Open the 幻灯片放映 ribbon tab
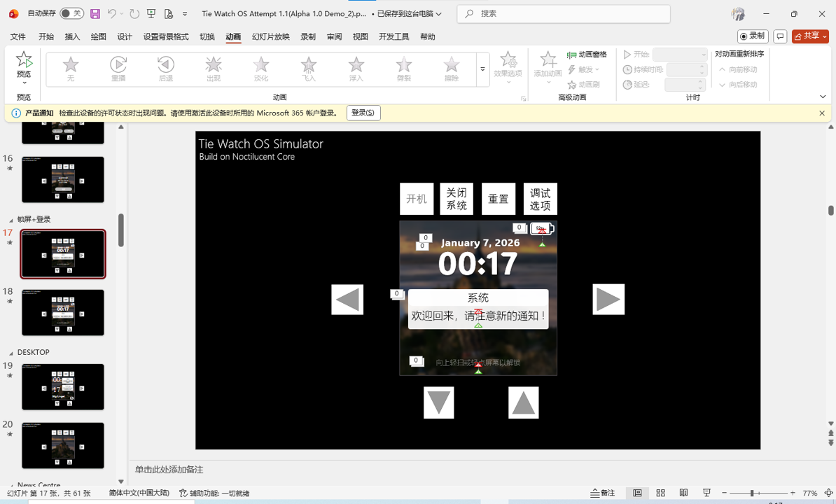Screen dimensions: 836x504 pos(270,36)
